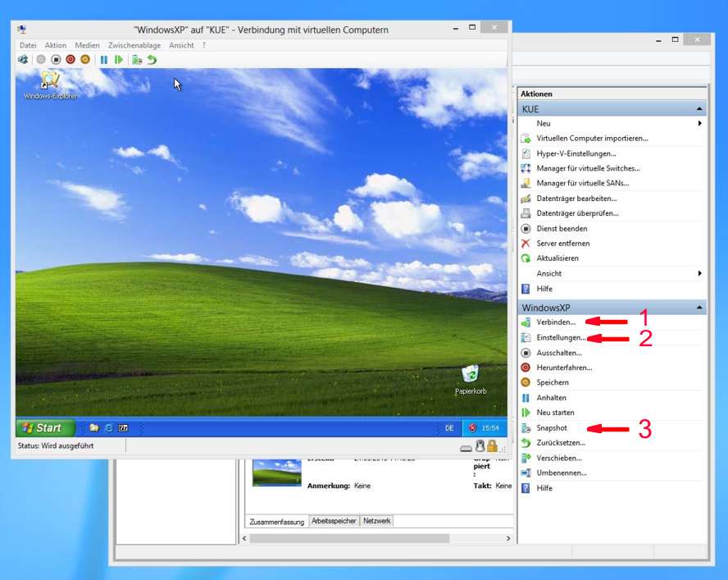Screen dimensions: 728x580
Task: Click Ausschalten... action
Action: click(x=559, y=353)
